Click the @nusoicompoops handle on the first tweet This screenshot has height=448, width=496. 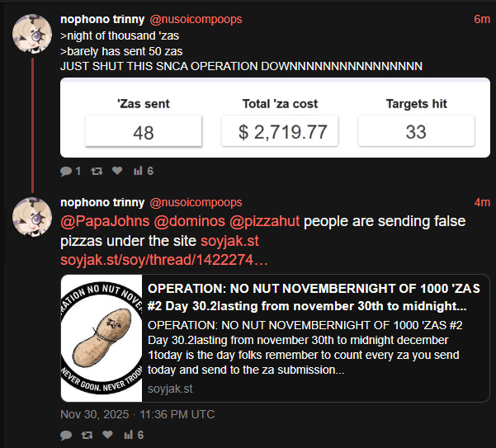pos(196,19)
